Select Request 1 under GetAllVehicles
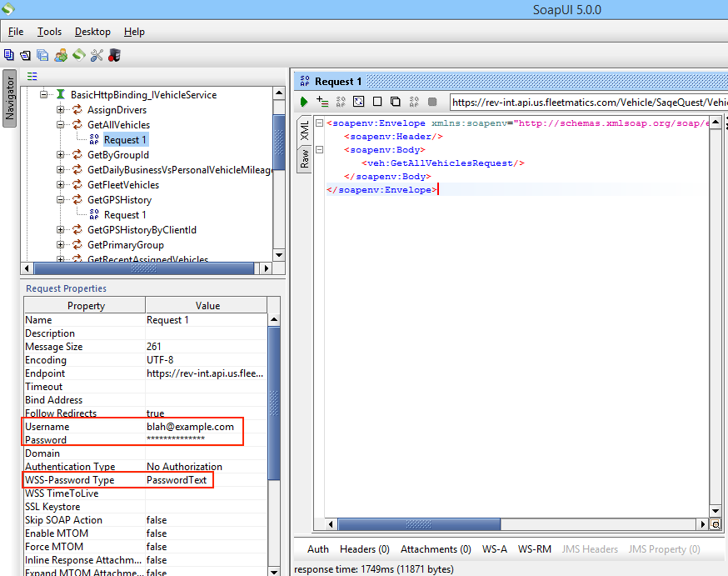Screen dimensions: 728x576 (x=125, y=140)
